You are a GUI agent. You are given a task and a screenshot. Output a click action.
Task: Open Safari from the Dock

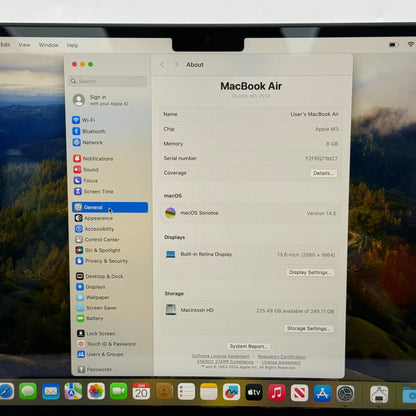[x=7, y=391]
